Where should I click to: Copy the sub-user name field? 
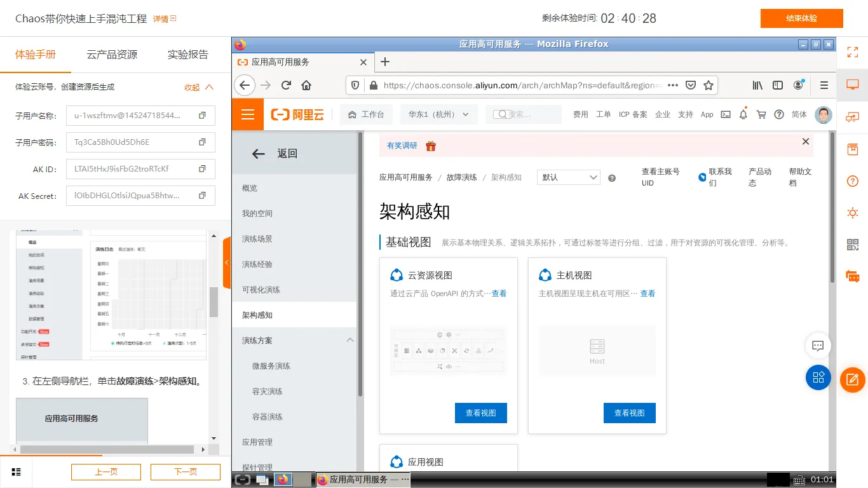coord(202,116)
